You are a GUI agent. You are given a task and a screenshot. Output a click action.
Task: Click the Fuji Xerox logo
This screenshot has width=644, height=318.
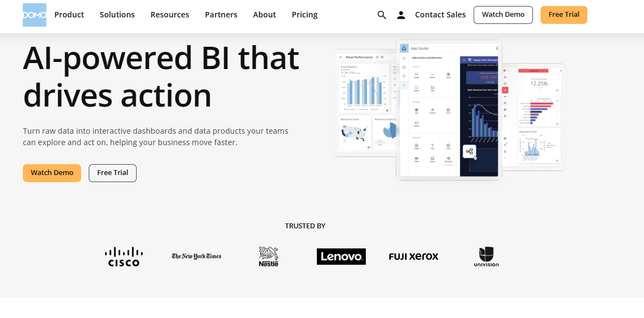point(414,257)
